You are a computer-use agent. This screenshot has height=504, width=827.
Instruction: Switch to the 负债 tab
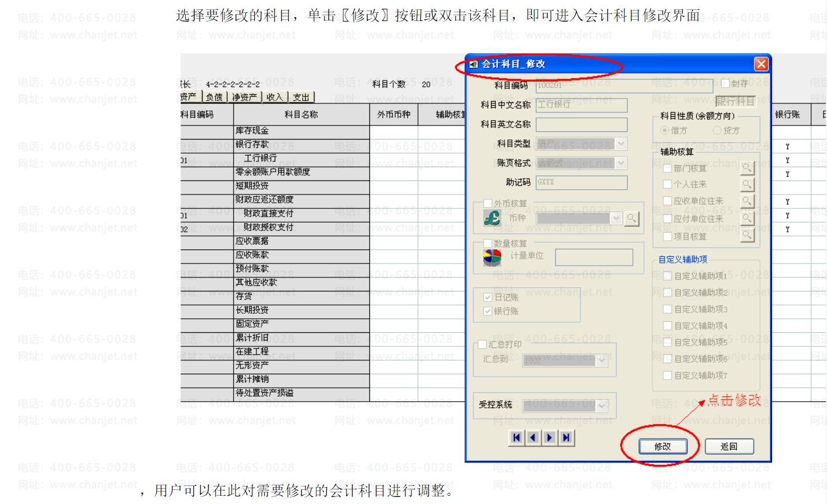click(214, 97)
